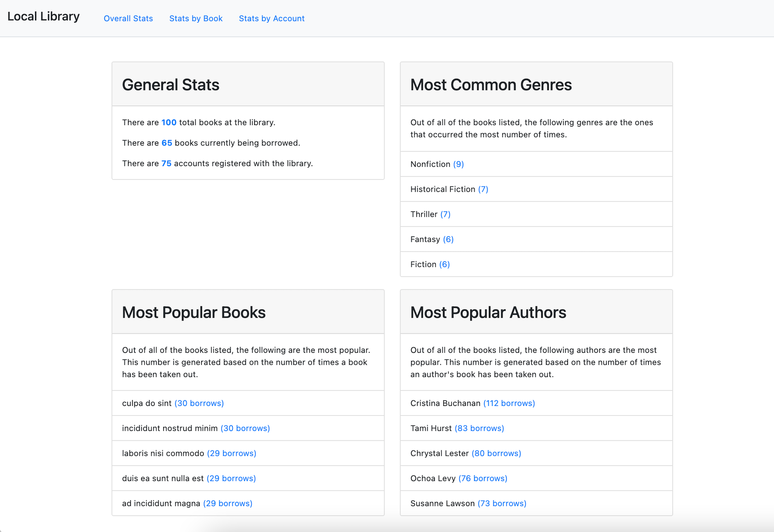Select the Susanne Lawson author row
Viewport: 774px width, 532px height.
click(x=536, y=503)
